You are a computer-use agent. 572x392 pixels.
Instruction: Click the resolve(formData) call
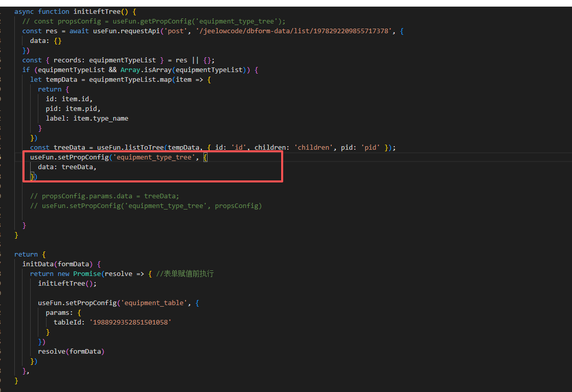(71, 351)
